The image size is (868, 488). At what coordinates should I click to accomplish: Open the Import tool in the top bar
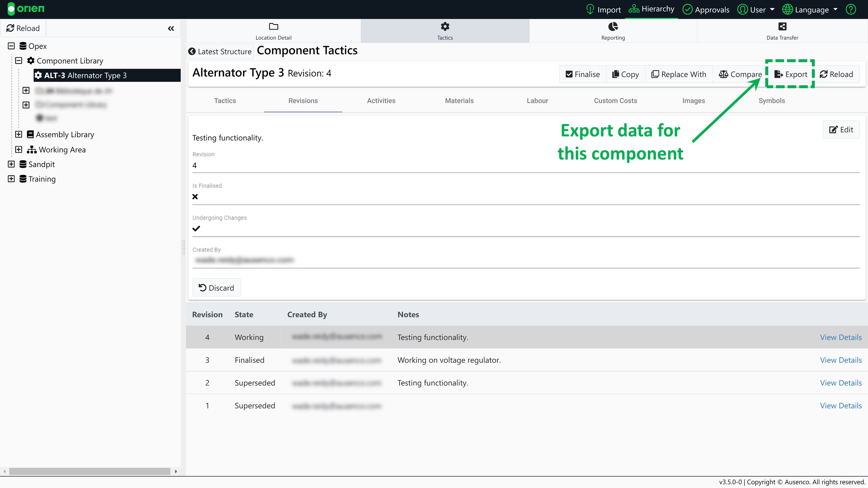603,9
